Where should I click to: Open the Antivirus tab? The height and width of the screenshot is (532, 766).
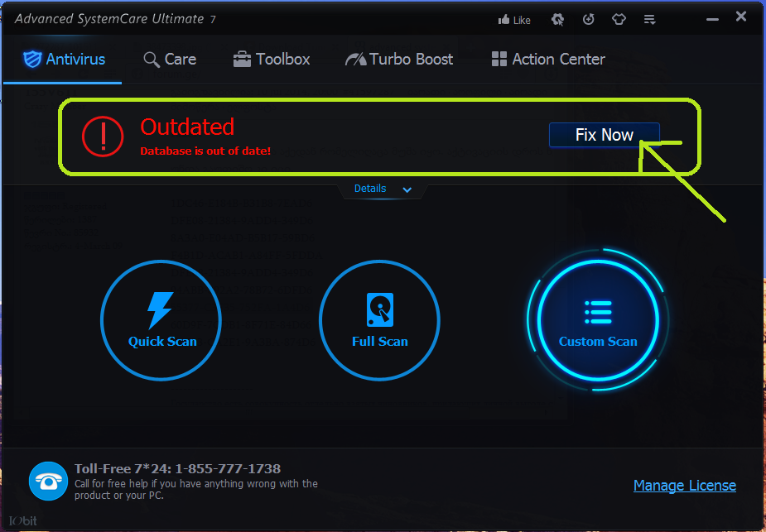64,60
